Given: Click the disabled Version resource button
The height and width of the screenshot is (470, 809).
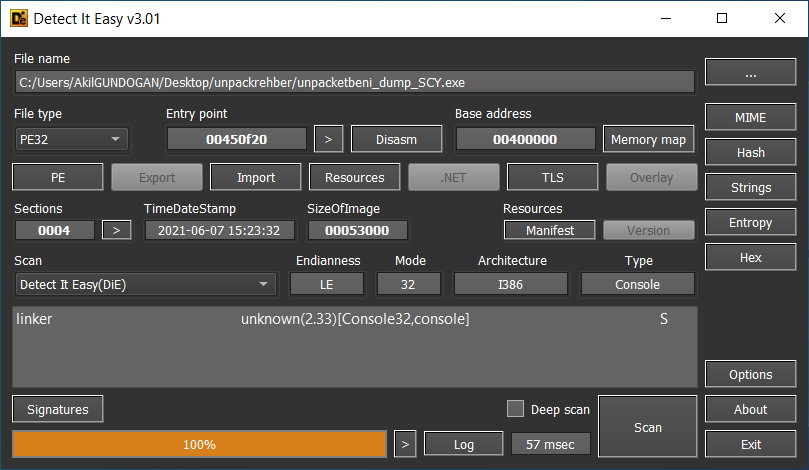Looking at the screenshot, I should click(x=649, y=230).
